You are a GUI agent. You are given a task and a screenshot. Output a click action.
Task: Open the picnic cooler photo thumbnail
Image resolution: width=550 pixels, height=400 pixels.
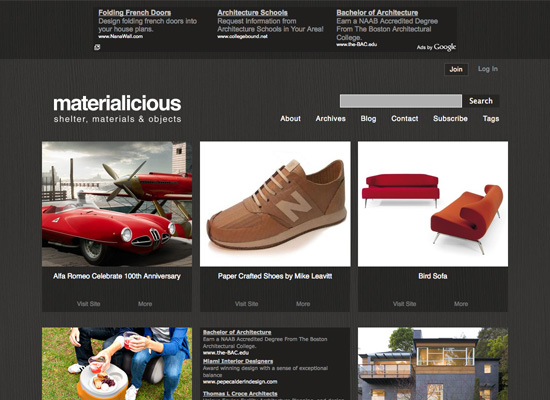point(117,364)
